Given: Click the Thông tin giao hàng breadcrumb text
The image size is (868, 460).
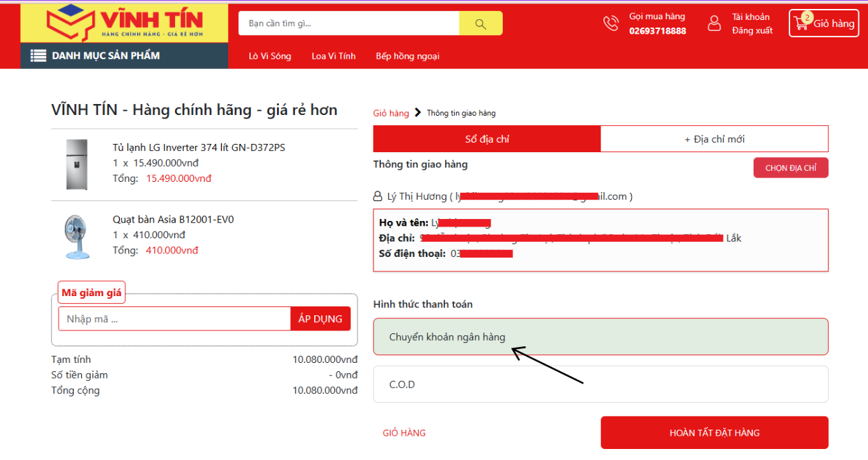Looking at the screenshot, I should click(461, 113).
